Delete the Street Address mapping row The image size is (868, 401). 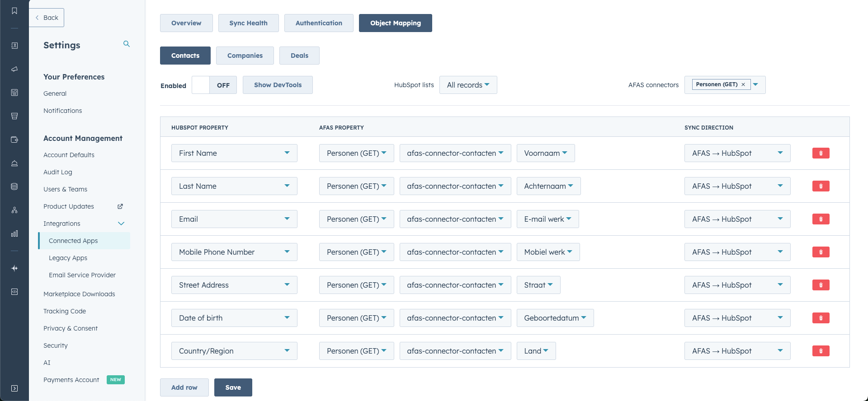click(821, 285)
